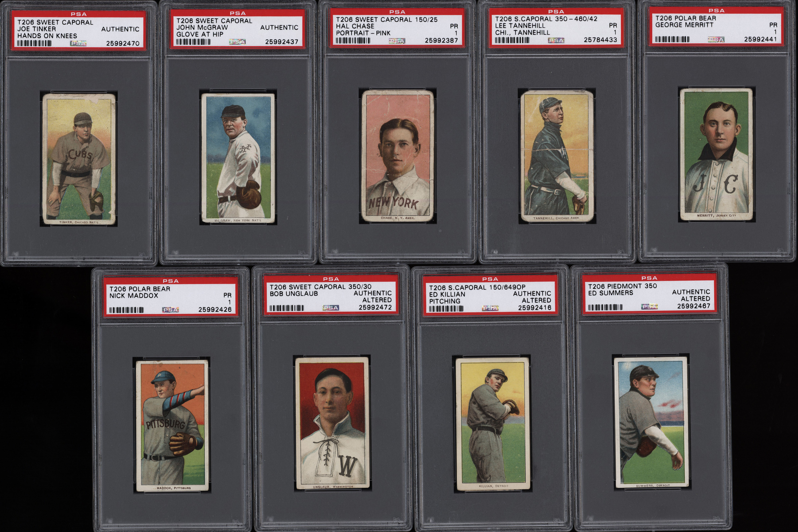
Task: Click certification number 25992387
Action: pyautogui.click(x=441, y=40)
